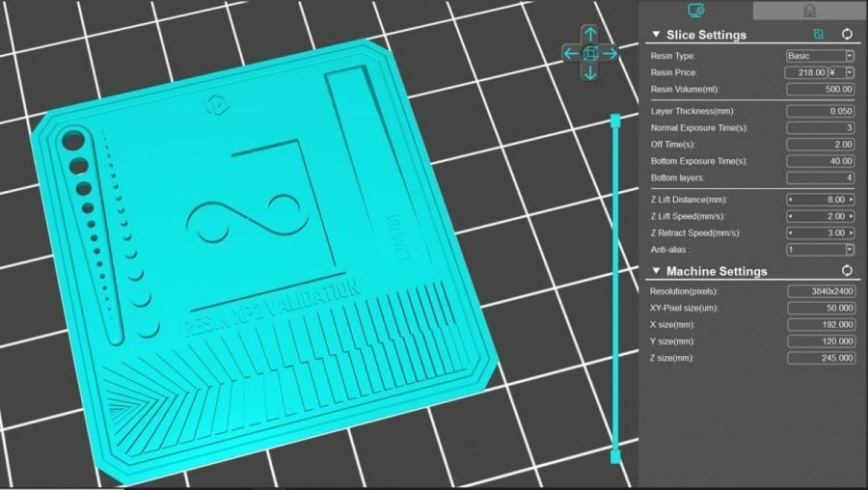Viewport: 868px width, 490px height.
Task: Click the Resin Volume field
Action: pyautogui.click(x=821, y=89)
